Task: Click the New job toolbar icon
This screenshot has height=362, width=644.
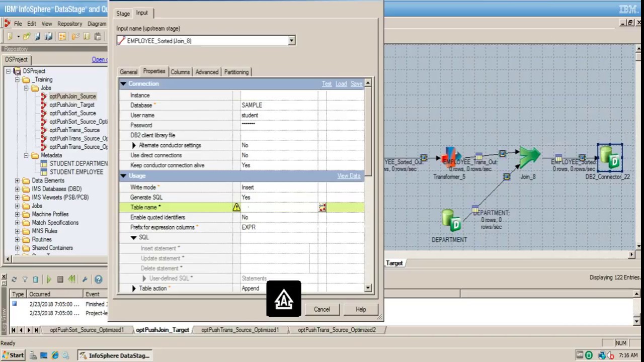Action: point(10,36)
